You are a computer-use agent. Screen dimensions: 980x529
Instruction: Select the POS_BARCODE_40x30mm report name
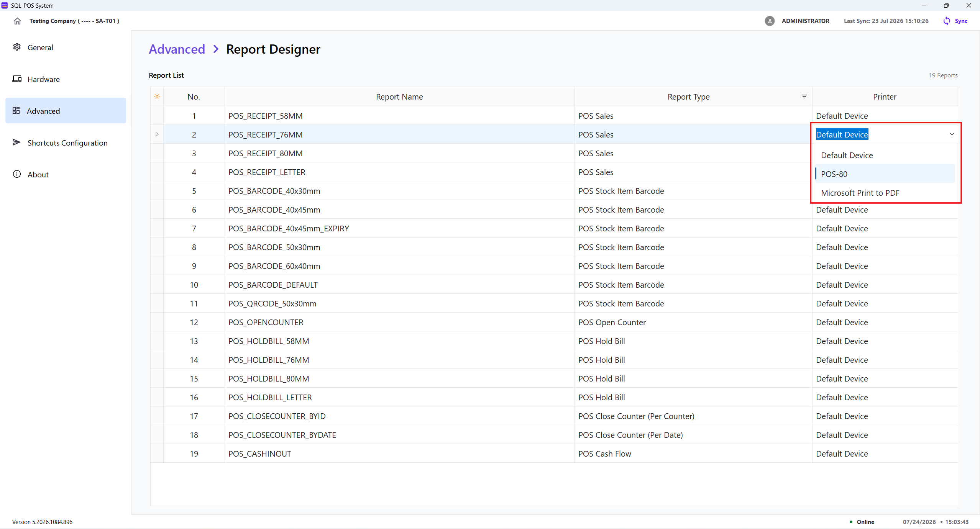point(274,191)
